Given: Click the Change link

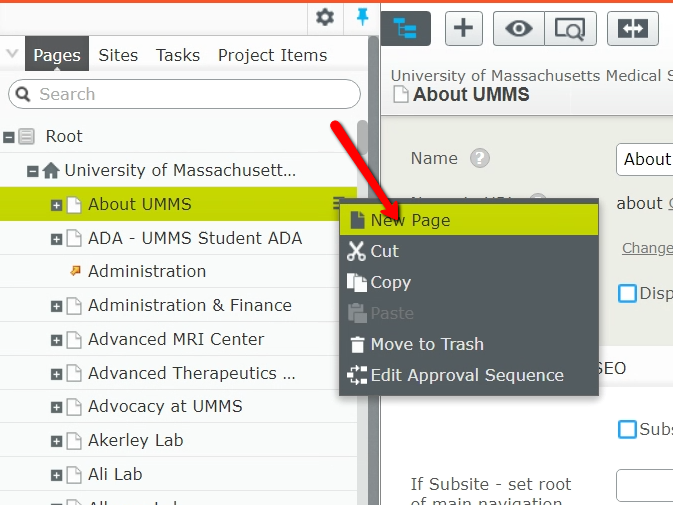Looking at the screenshot, I should [x=646, y=248].
